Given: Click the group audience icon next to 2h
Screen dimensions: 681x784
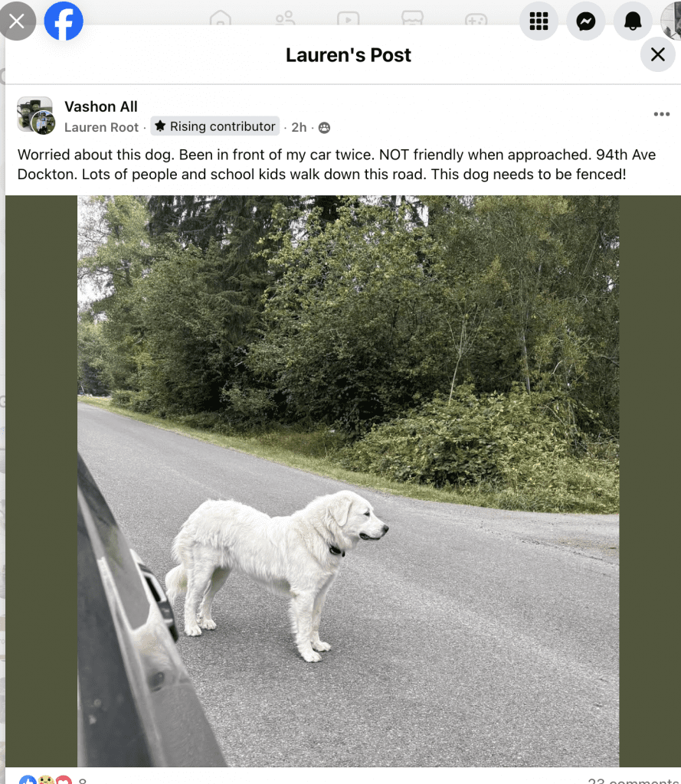Looking at the screenshot, I should pyautogui.click(x=324, y=128).
